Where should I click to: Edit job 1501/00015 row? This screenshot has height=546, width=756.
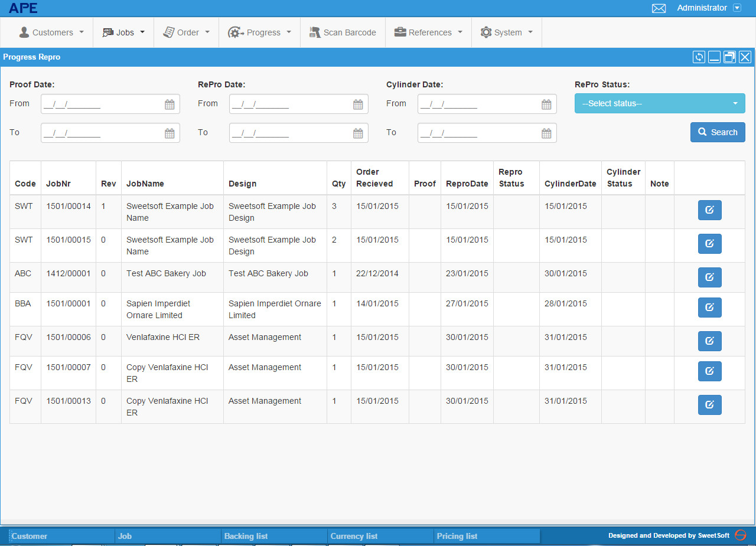(709, 244)
